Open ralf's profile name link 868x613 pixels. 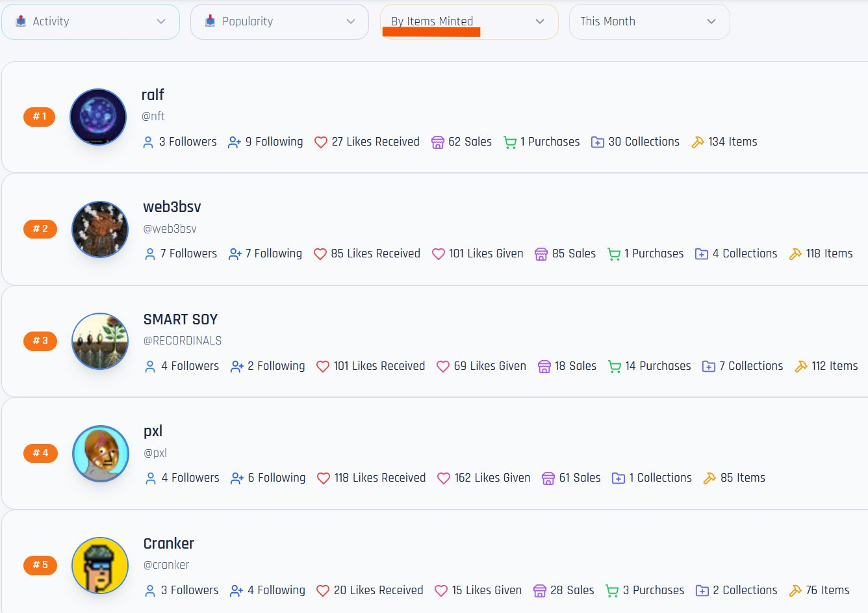point(153,95)
